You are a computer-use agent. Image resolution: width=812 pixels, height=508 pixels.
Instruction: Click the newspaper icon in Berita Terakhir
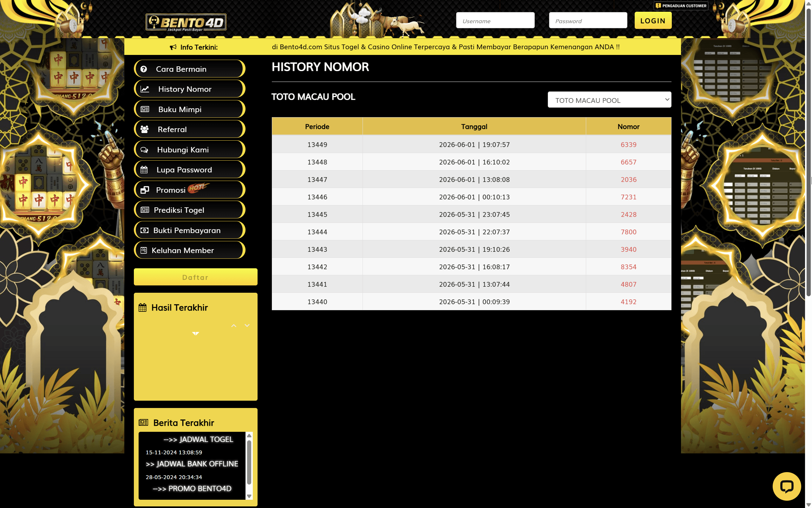pos(143,422)
